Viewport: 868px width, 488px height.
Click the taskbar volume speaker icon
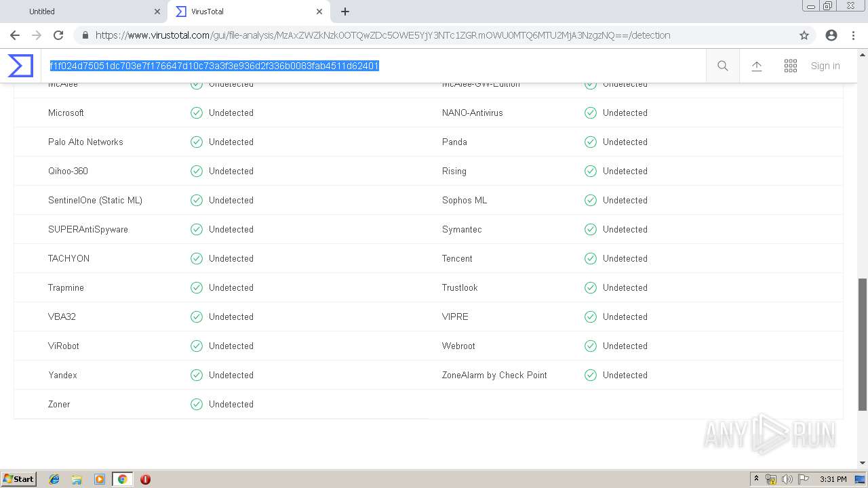coord(787,479)
